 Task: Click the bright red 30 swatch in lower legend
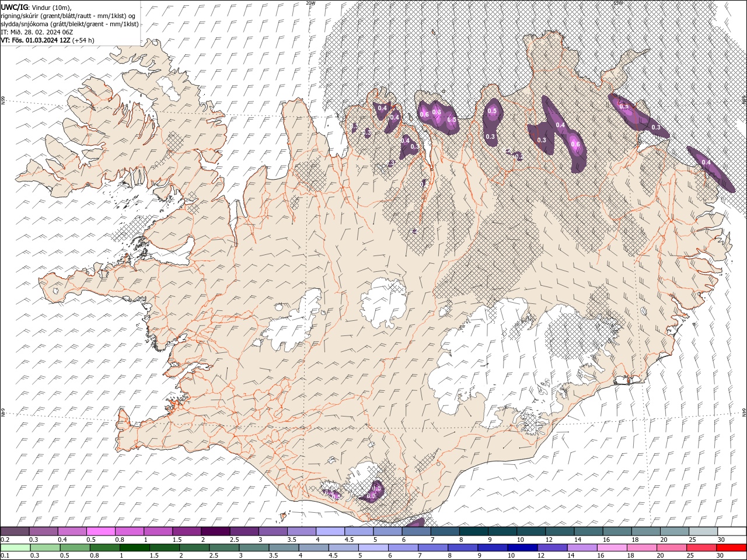point(731,548)
